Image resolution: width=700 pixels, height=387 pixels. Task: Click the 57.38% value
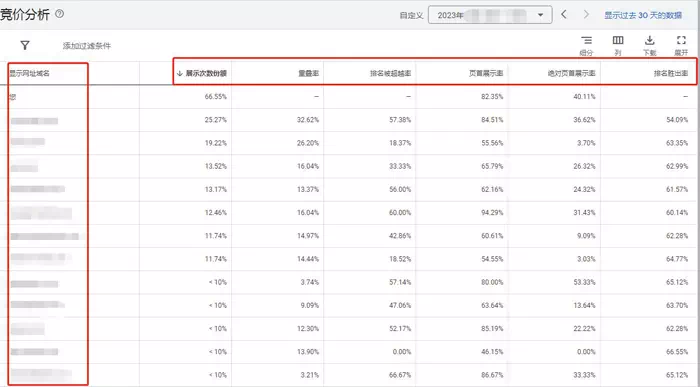(x=400, y=120)
